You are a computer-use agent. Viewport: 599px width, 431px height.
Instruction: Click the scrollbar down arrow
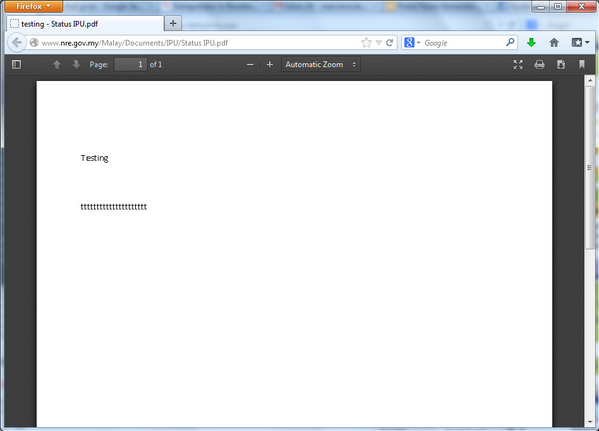[590, 422]
